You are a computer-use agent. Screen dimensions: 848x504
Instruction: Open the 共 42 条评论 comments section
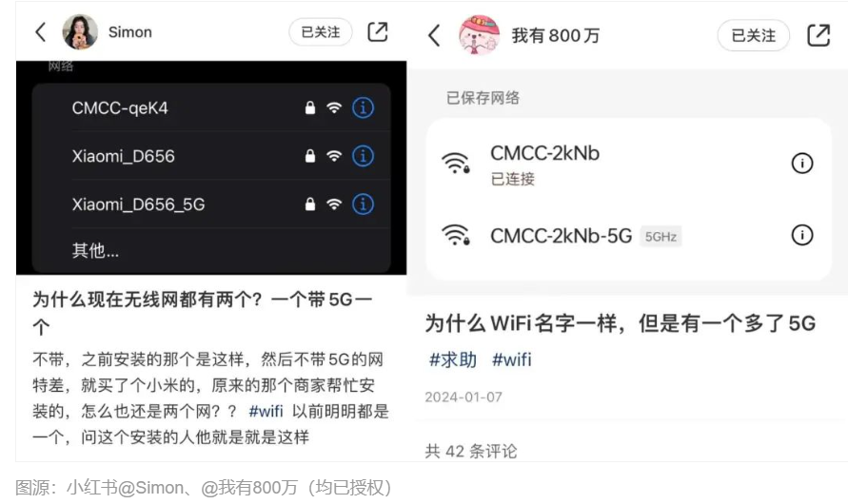pyautogui.click(x=470, y=451)
